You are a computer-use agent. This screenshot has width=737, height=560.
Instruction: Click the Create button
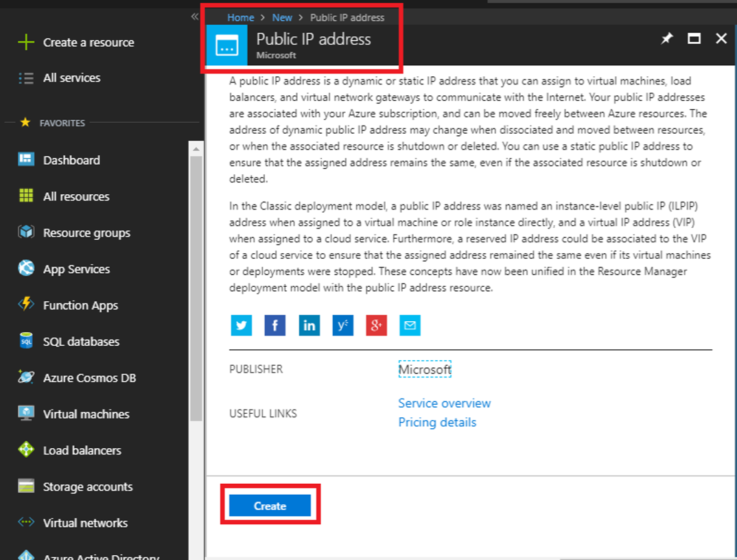[270, 506]
